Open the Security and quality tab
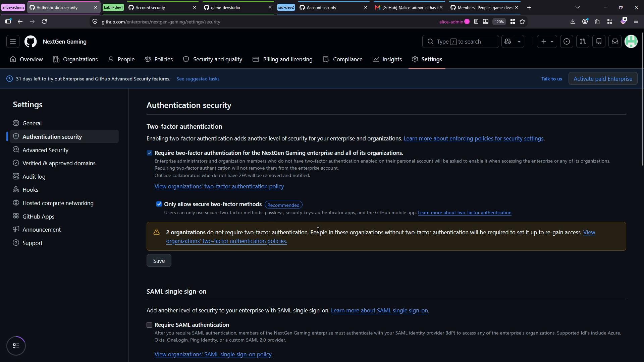The image size is (644, 362). [x=213, y=59]
